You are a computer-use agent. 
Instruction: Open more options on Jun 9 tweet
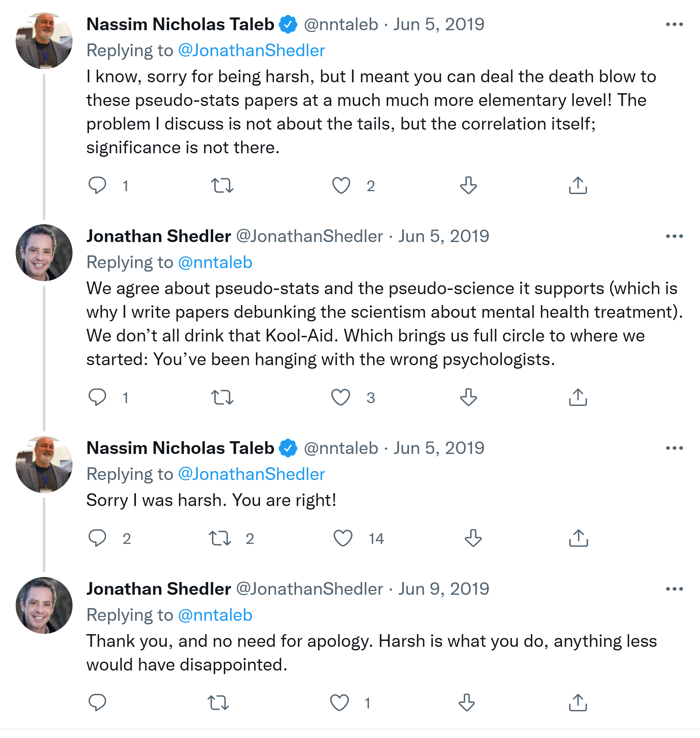[x=674, y=589]
